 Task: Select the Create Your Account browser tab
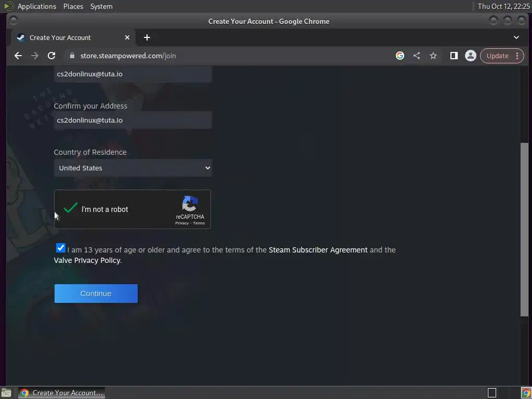coord(73,37)
